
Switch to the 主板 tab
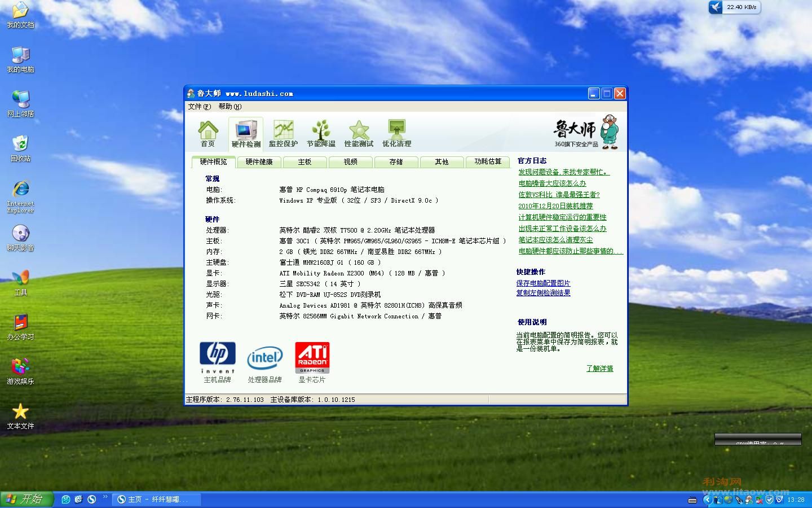click(x=305, y=162)
